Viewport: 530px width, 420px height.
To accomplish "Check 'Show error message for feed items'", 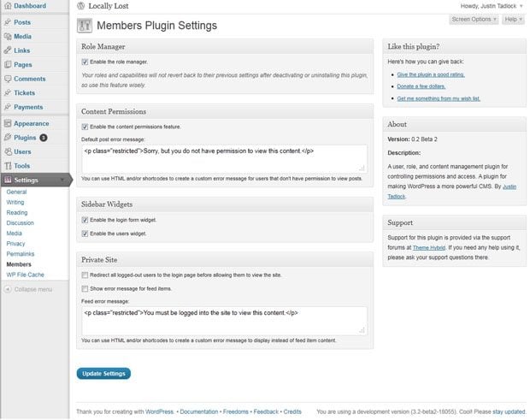I will pos(85,288).
